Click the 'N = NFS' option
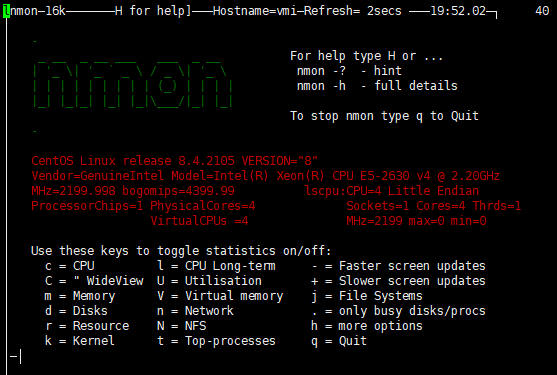557x375 pixels. click(x=182, y=326)
